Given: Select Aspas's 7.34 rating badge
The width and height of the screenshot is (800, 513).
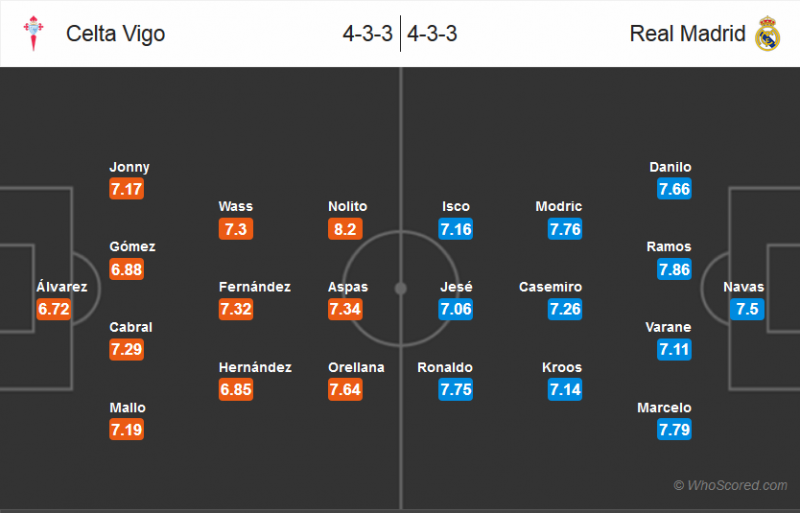Looking at the screenshot, I should (x=347, y=309).
